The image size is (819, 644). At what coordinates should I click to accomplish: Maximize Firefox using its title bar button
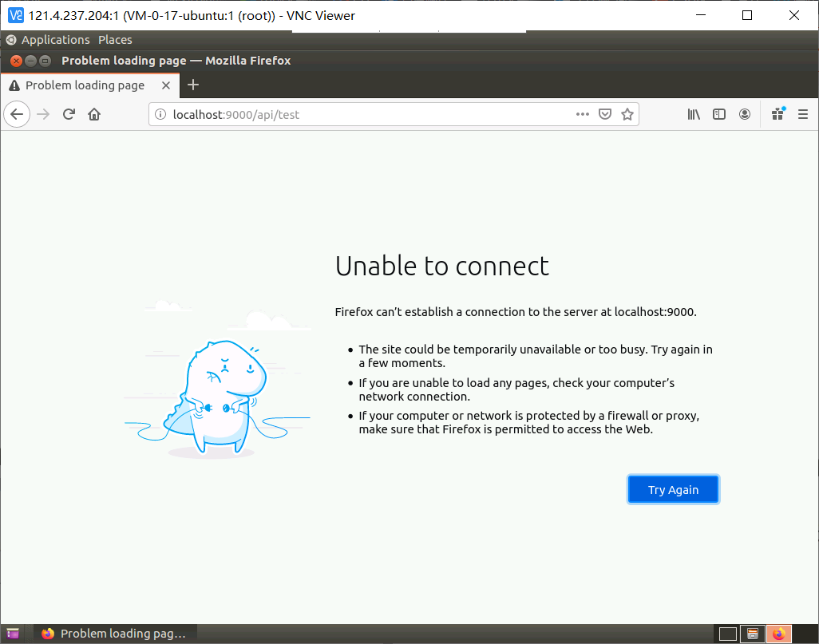[45, 61]
